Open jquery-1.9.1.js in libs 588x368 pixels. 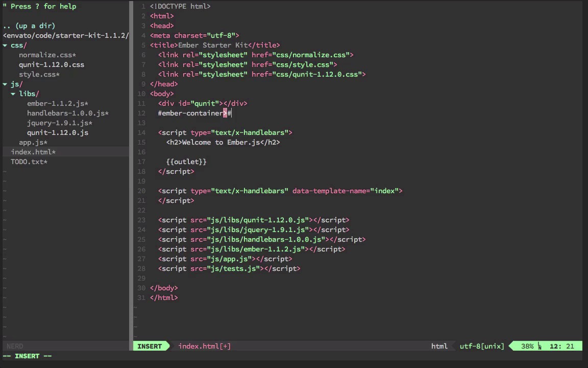[x=60, y=123]
